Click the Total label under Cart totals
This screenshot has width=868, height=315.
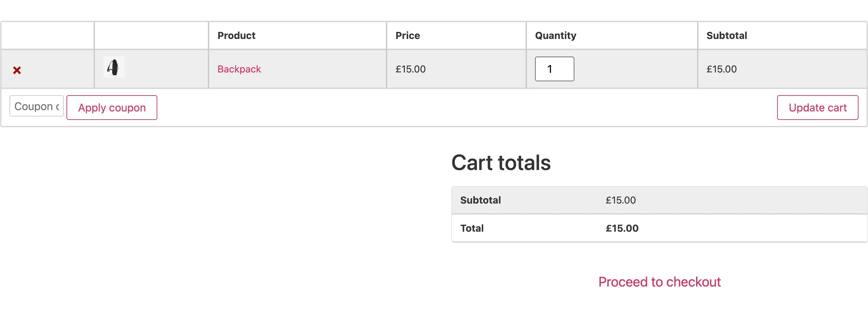coord(472,228)
